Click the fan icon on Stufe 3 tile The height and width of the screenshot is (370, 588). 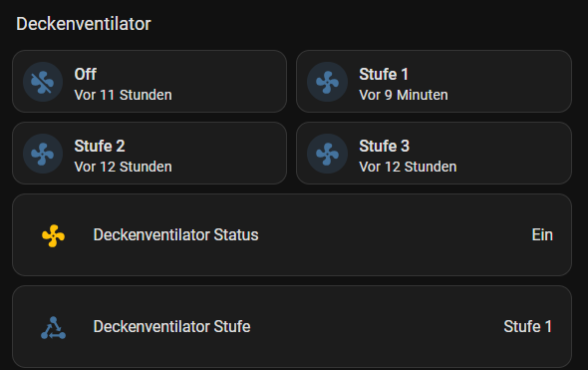pos(327,154)
